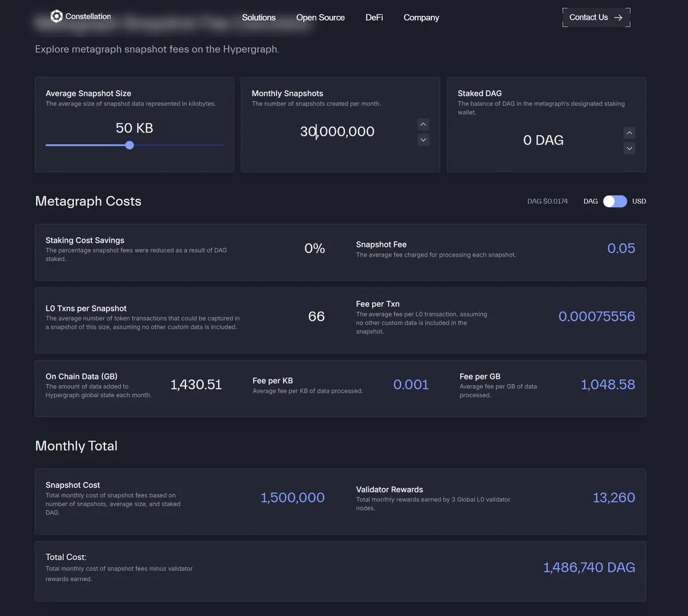
Task: Click the Metagraph Costs heading
Action: 88,201
